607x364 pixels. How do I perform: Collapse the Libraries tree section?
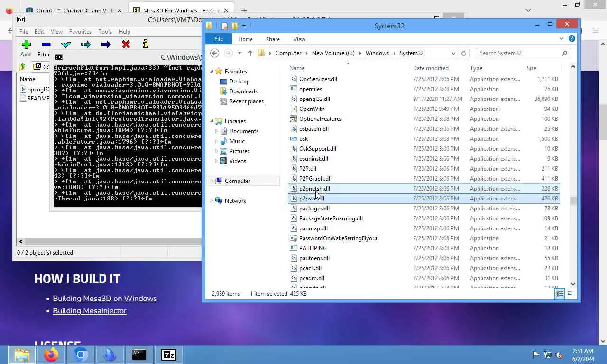[212, 121]
